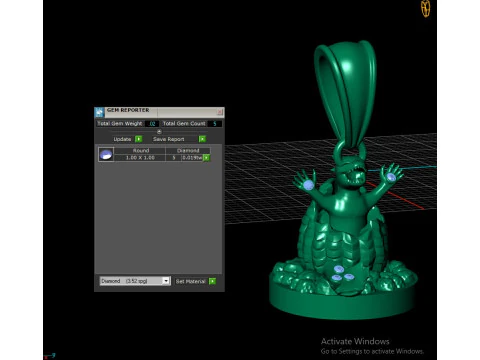Click the green arrow in the Diamond row

coord(207,158)
